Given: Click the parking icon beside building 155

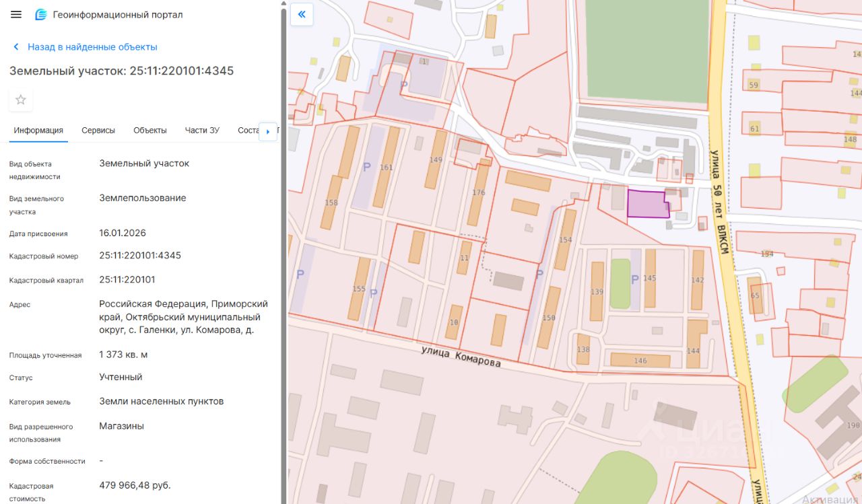Looking at the screenshot, I should (373, 293).
